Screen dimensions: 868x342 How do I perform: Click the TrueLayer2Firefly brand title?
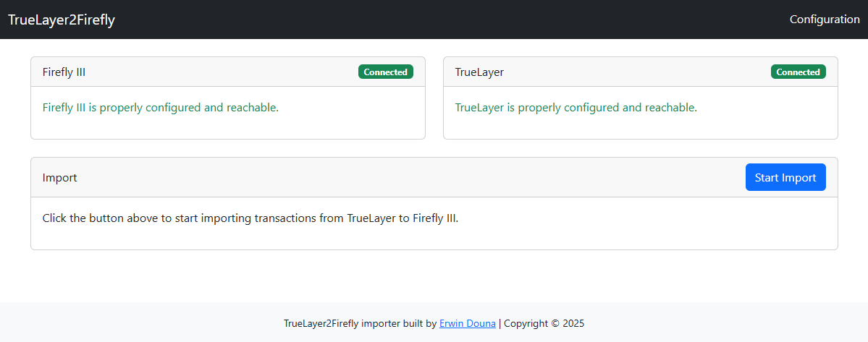62,20
